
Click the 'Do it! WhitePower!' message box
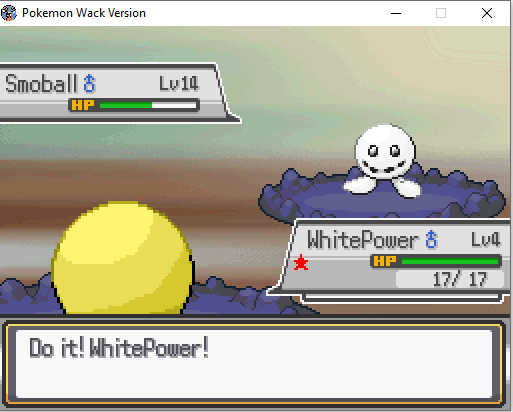coord(254,364)
